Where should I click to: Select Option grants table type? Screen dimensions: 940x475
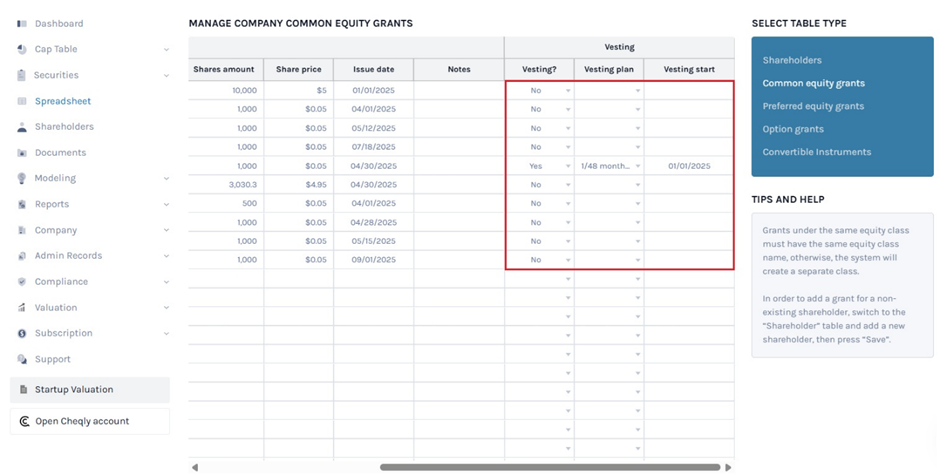793,129
